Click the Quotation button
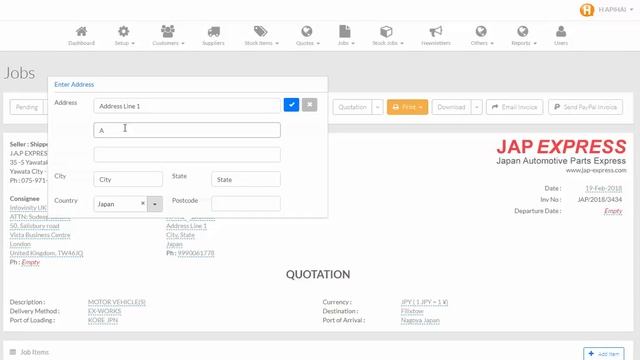Image resolution: width=640 pixels, height=360 pixels. 352,107
